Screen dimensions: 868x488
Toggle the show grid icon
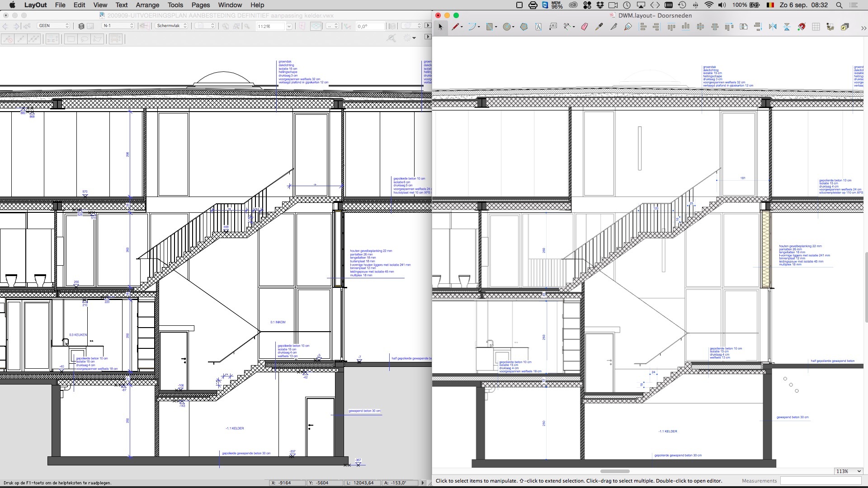[816, 27]
